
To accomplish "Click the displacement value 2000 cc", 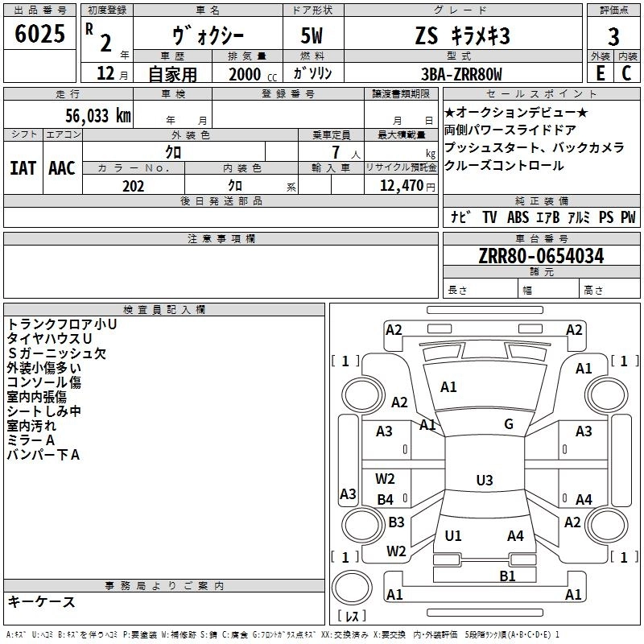I will point(253,74).
